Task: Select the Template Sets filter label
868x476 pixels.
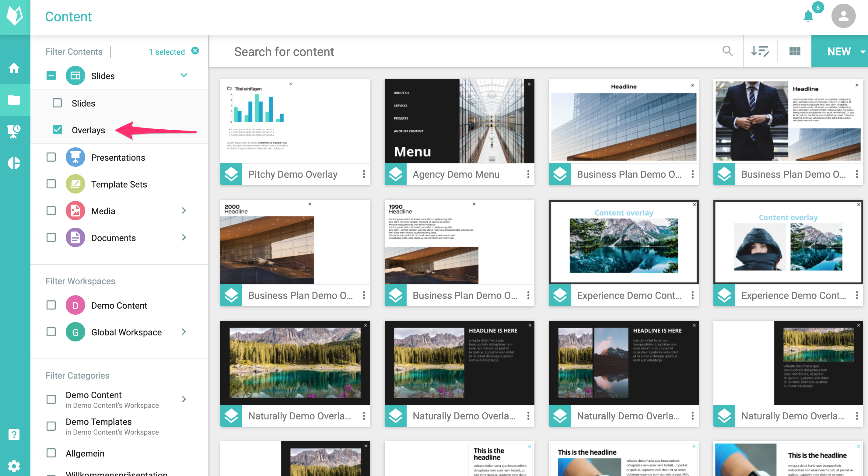Action: coord(119,184)
